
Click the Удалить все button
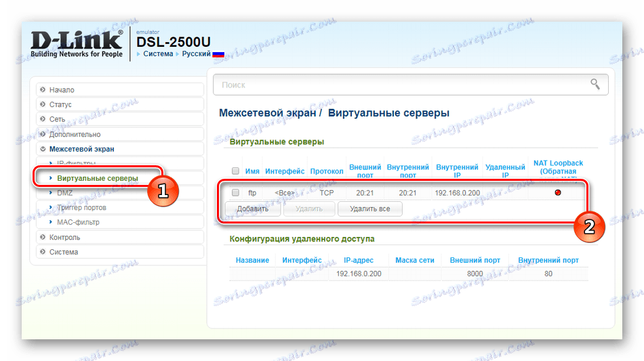[369, 209]
